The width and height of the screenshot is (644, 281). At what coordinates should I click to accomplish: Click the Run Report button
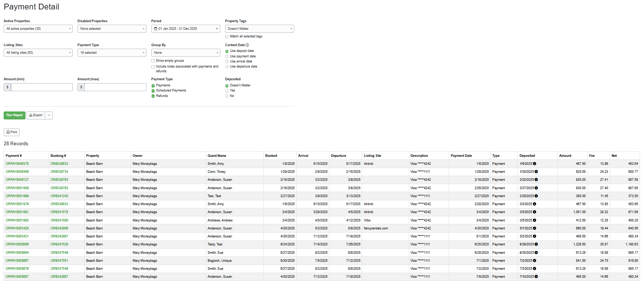(15, 115)
